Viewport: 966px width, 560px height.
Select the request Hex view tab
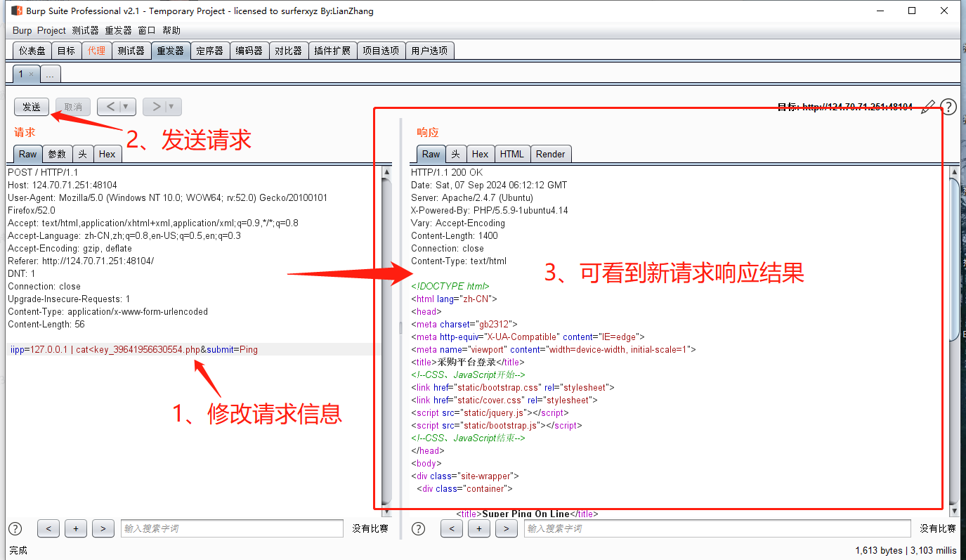(x=107, y=154)
